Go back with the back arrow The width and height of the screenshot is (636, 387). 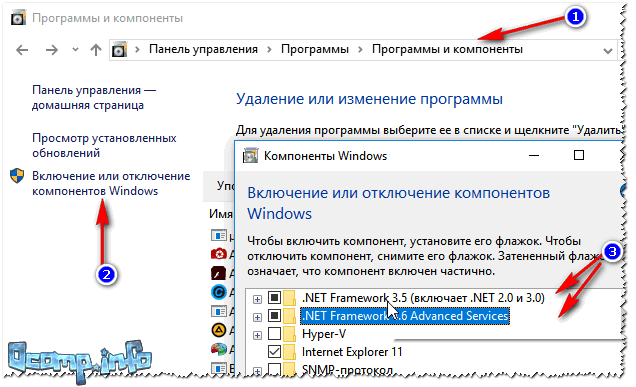coord(22,50)
